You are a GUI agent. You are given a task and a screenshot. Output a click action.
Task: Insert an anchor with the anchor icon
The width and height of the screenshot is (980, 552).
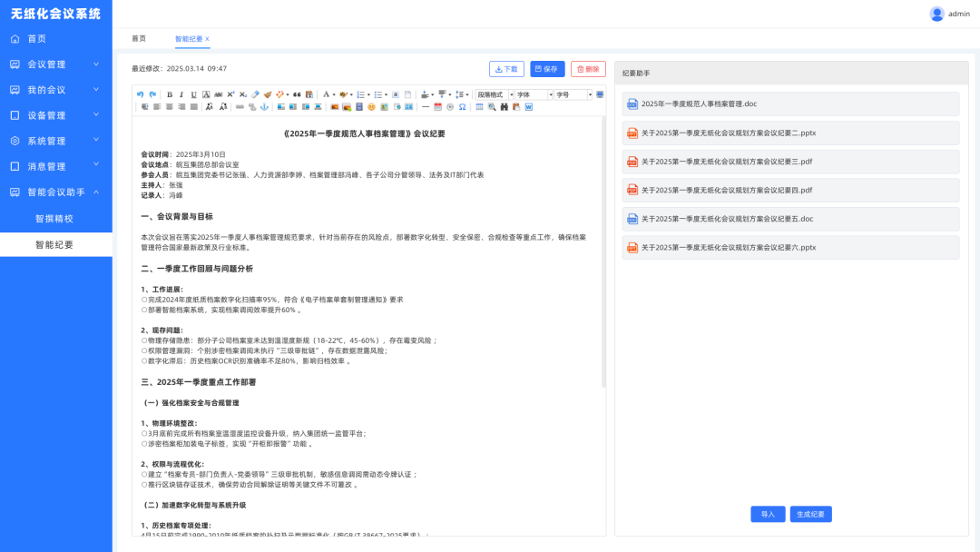(264, 107)
